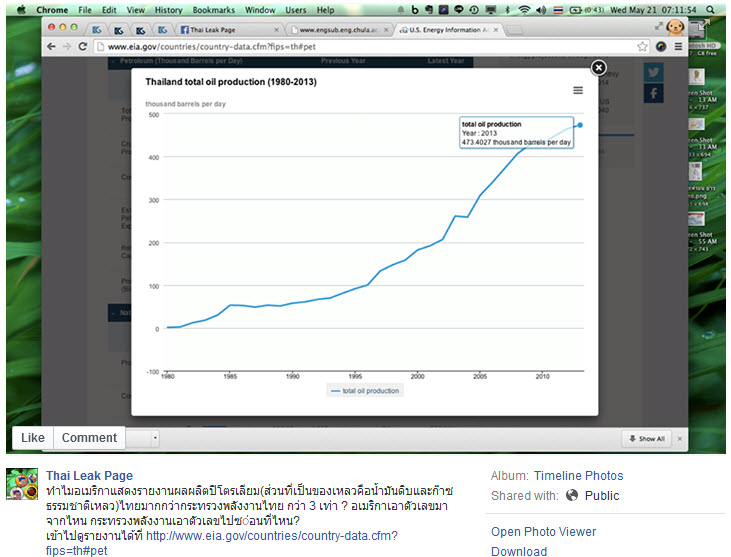This screenshot has width=731, height=557.
Task: Click the volume icon in menu bar
Action: pyautogui.click(x=541, y=10)
